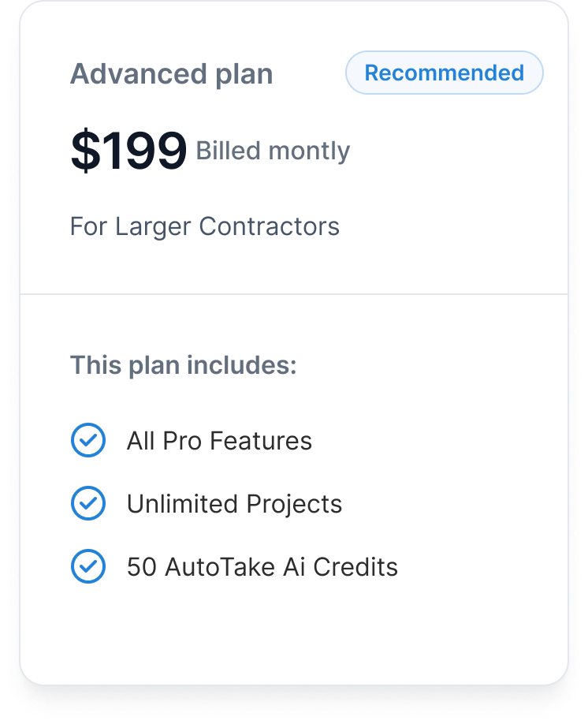Image resolution: width=588 pixels, height=724 pixels.
Task: Click the $199 price
Action: pyautogui.click(x=128, y=151)
